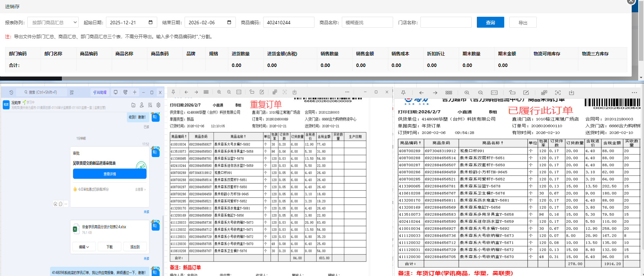This screenshot has width=644, height=276.
Task: Open the AI助理 assistant in chat
Action: point(100,92)
